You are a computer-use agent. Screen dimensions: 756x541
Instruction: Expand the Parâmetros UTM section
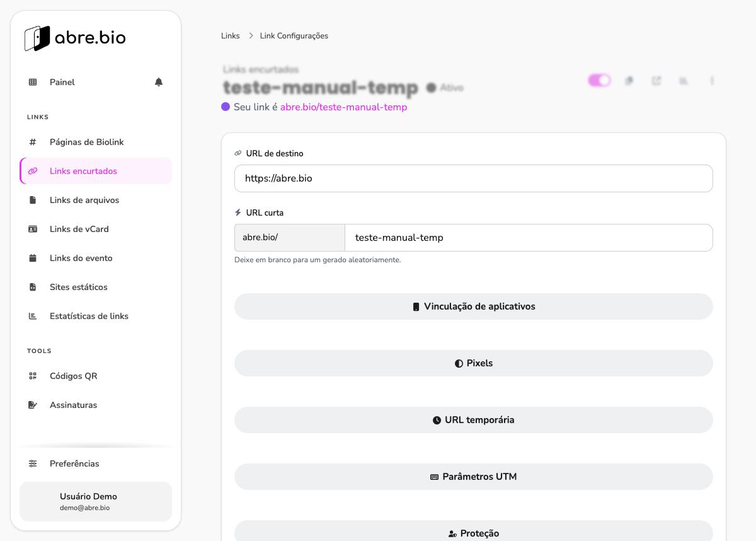[x=474, y=477]
